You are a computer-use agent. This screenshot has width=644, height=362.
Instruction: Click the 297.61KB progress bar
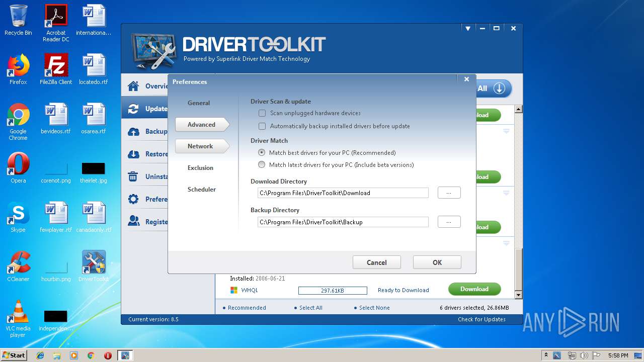click(333, 291)
